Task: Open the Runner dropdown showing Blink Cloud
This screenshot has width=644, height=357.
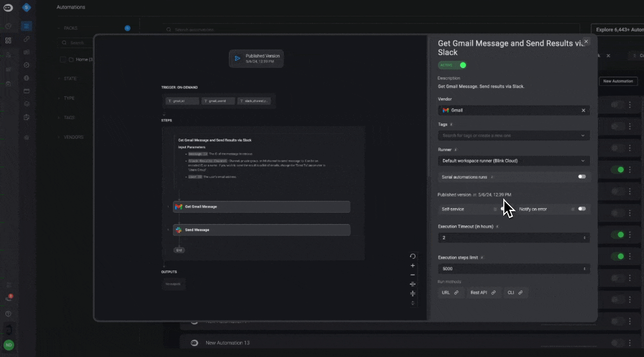Action: click(514, 161)
